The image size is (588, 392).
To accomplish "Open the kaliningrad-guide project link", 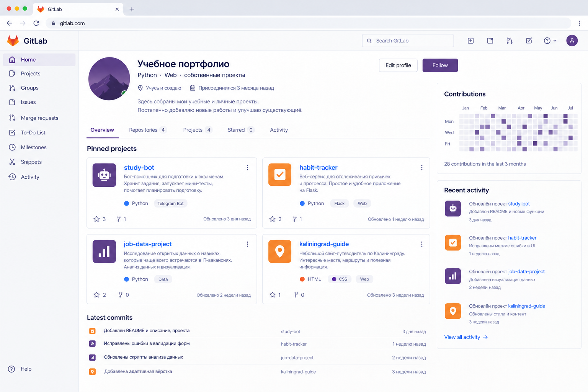I will pyautogui.click(x=324, y=244).
